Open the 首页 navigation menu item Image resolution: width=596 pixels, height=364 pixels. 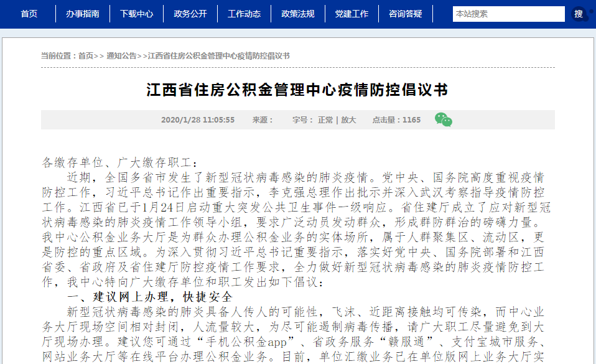(29, 14)
